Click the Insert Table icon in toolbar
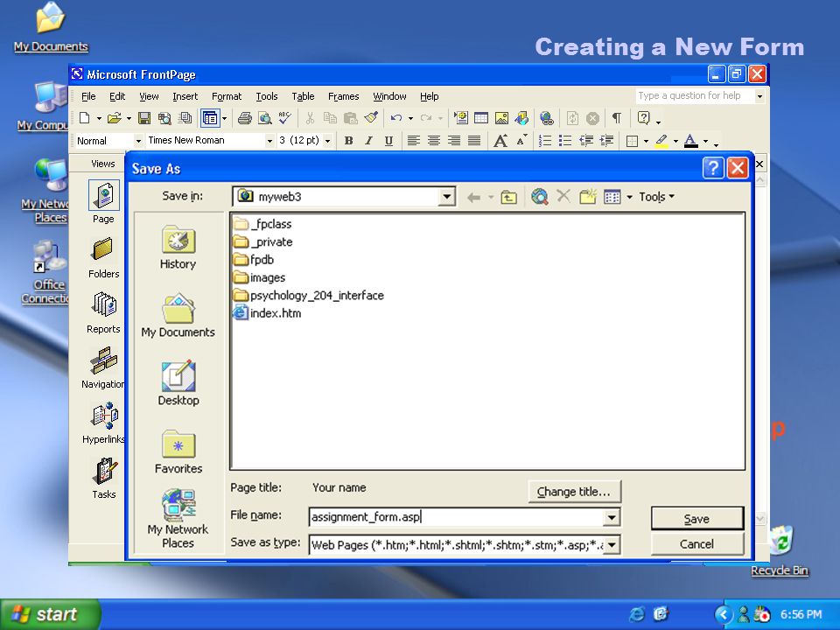Image resolution: width=840 pixels, height=630 pixels. click(x=481, y=118)
